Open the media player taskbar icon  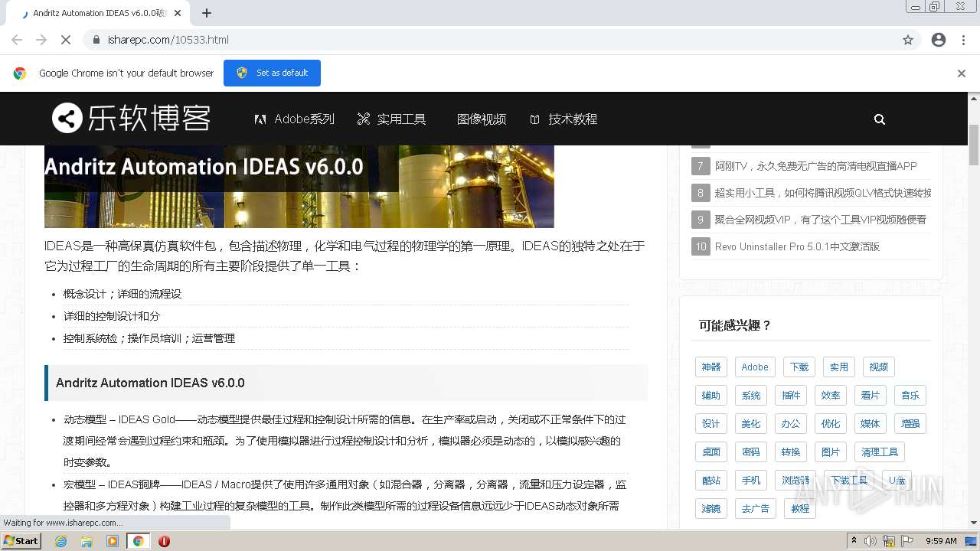tap(113, 541)
